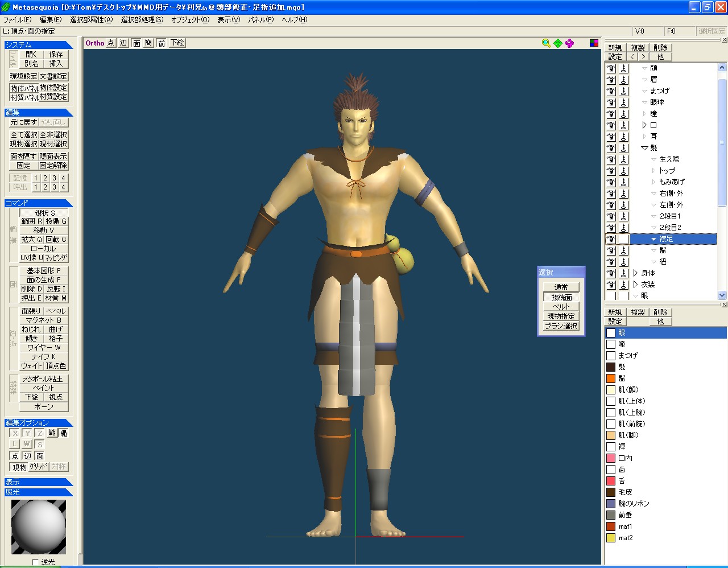The image size is (728, 568).
Task: Toggle the lock icon for 衣装 object
Action: point(624,285)
